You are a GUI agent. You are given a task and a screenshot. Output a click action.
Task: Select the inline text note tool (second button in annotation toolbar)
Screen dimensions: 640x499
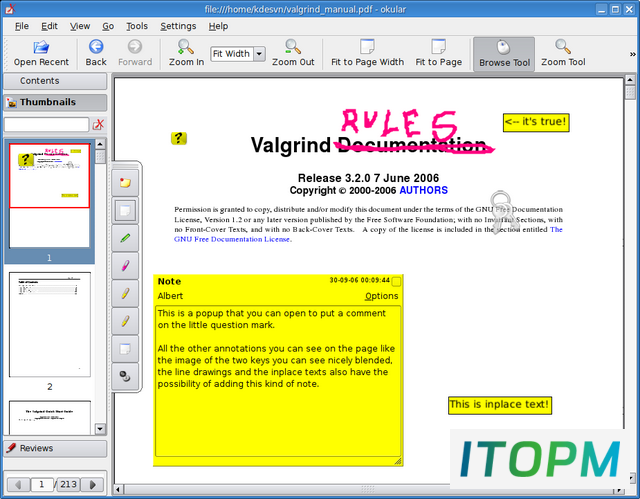(x=125, y=211)
